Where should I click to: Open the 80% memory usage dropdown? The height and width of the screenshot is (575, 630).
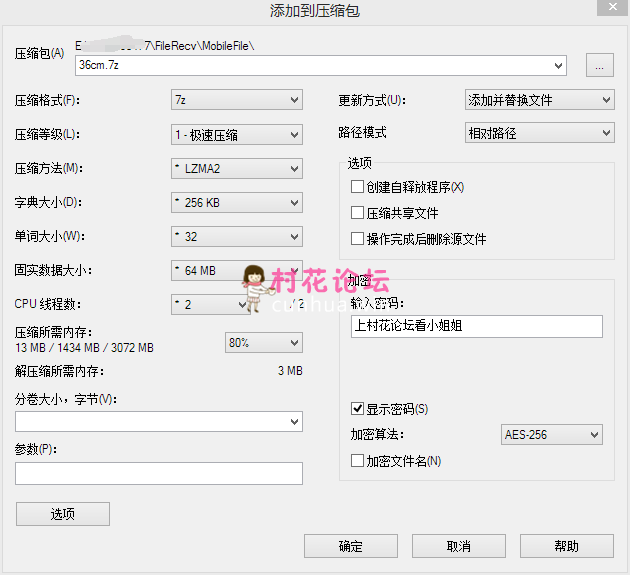click(263, 343)
